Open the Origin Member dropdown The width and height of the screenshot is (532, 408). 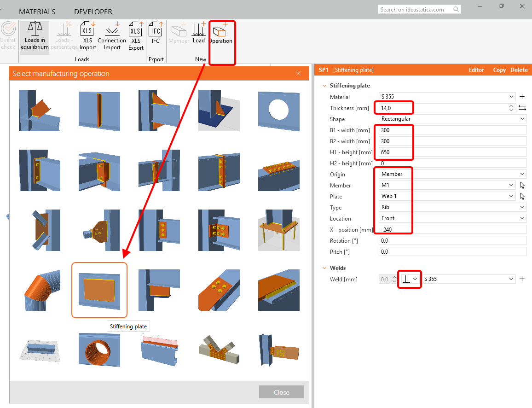coord(452,174)
